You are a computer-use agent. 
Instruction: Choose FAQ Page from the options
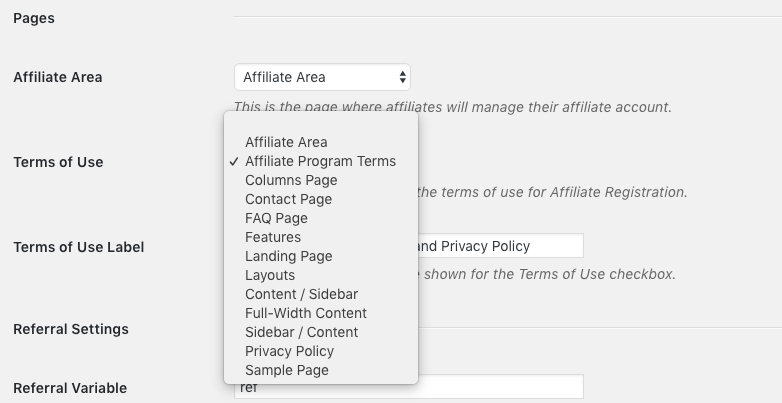tap(276, 218)
